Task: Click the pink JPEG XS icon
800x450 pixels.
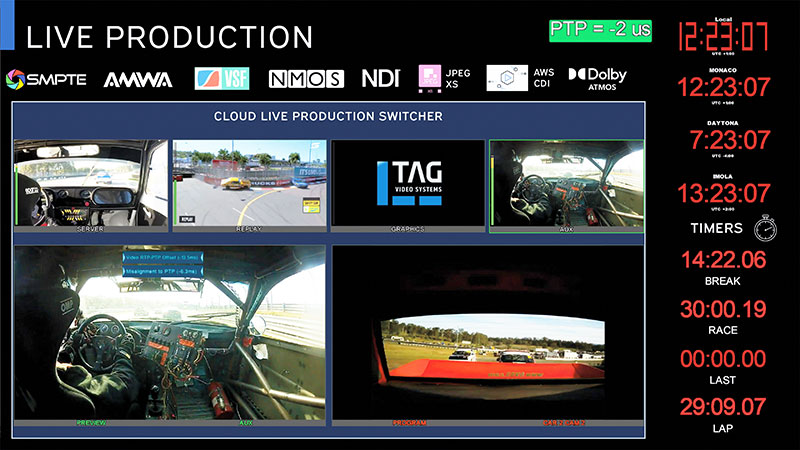Action: click(x=430, y=79)
